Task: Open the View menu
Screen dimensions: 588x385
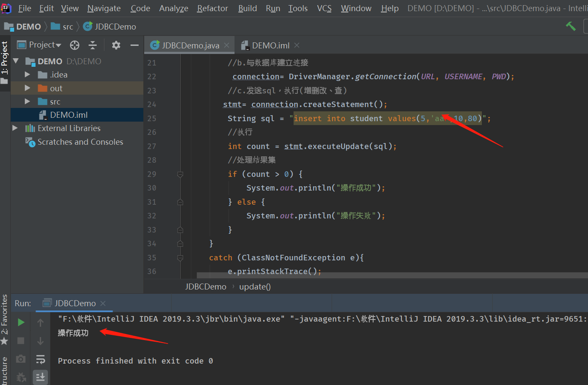Action: [x=70, y=8]
